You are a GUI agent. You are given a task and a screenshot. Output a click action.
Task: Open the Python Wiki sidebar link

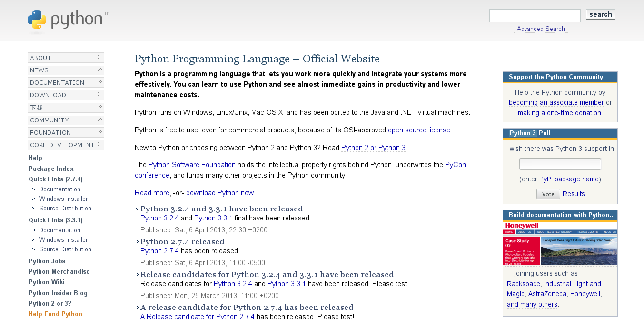point(47,282)
